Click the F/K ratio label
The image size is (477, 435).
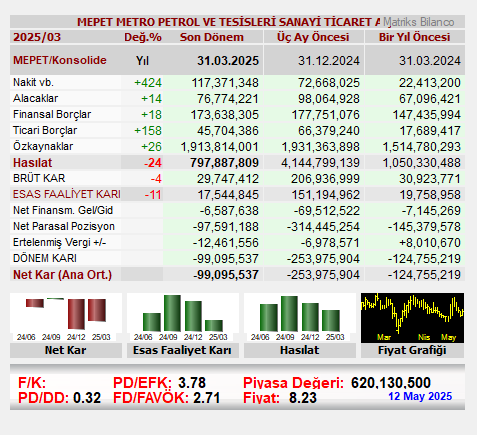32,383
